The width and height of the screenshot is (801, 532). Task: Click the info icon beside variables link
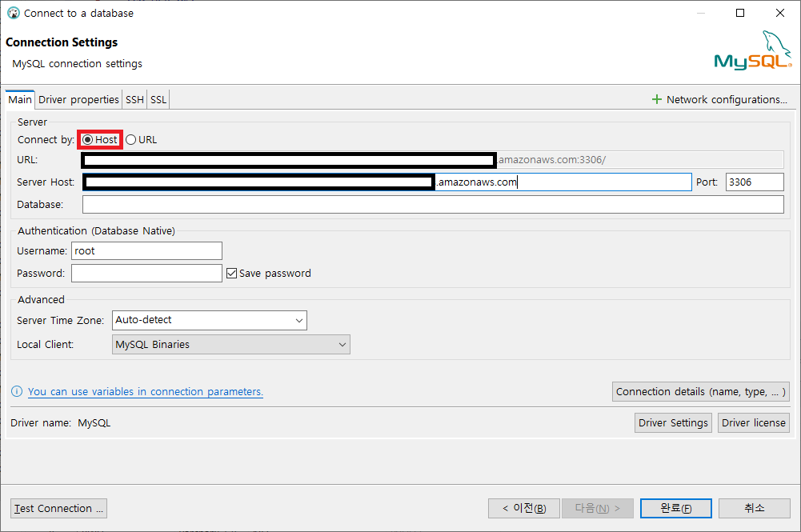[x=17, y=391]
